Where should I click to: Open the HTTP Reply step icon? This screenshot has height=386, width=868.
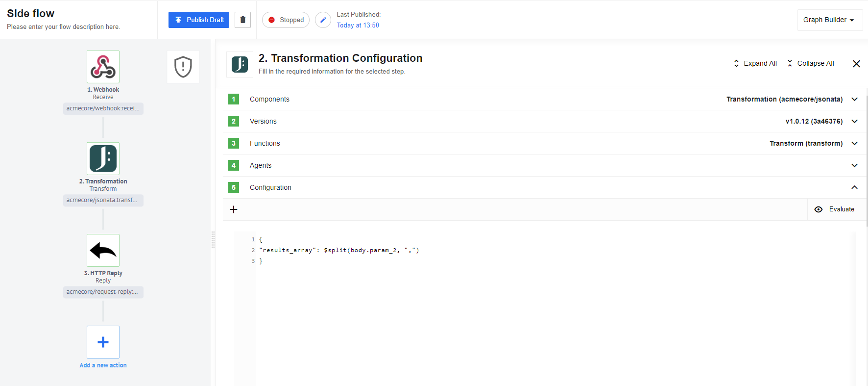coord(103,250)
